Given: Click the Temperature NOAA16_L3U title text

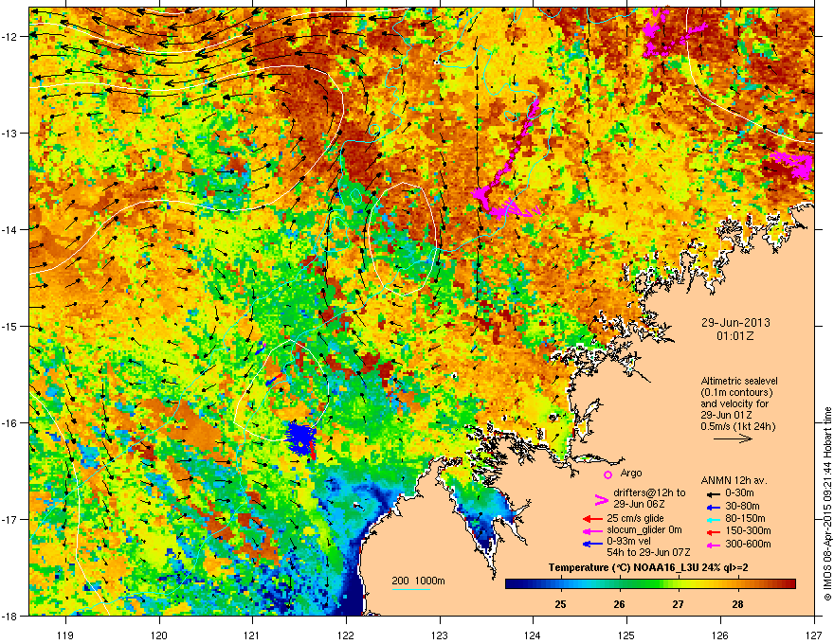Looking at the screenshot, I should tap(648, 567).
